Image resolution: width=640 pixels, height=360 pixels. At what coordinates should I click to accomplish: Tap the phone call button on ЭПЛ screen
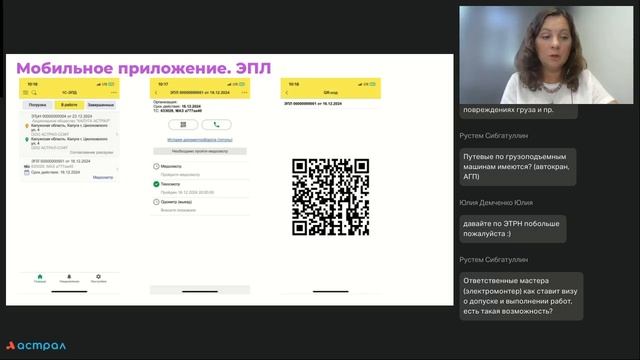pos(216,124)
